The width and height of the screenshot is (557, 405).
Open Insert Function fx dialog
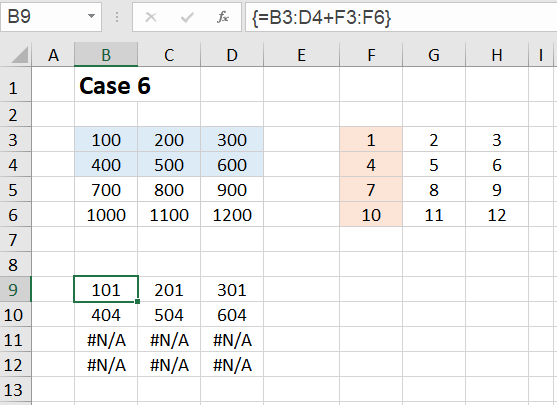223,17
